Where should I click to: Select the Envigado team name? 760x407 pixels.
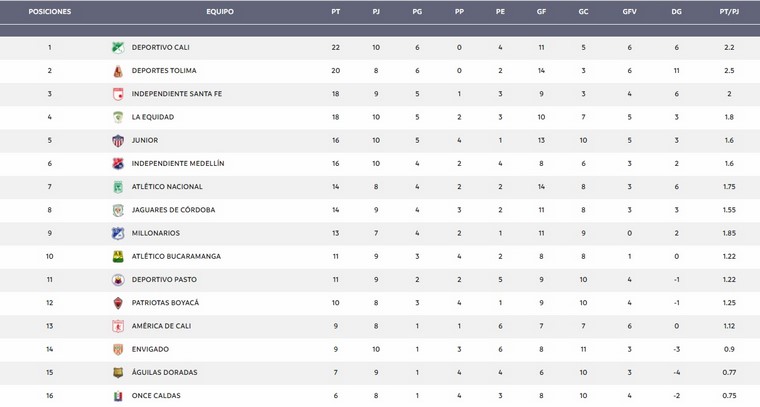click(150, 349)
